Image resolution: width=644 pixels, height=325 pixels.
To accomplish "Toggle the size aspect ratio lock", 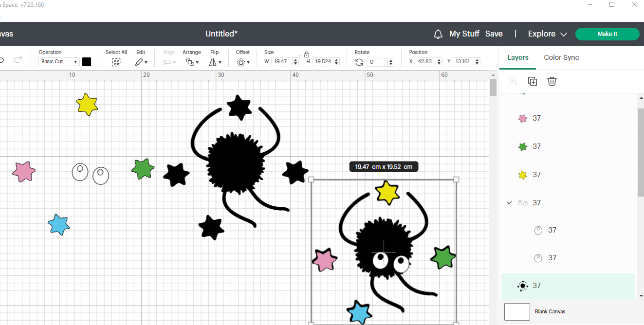I will tap(306, 54).
